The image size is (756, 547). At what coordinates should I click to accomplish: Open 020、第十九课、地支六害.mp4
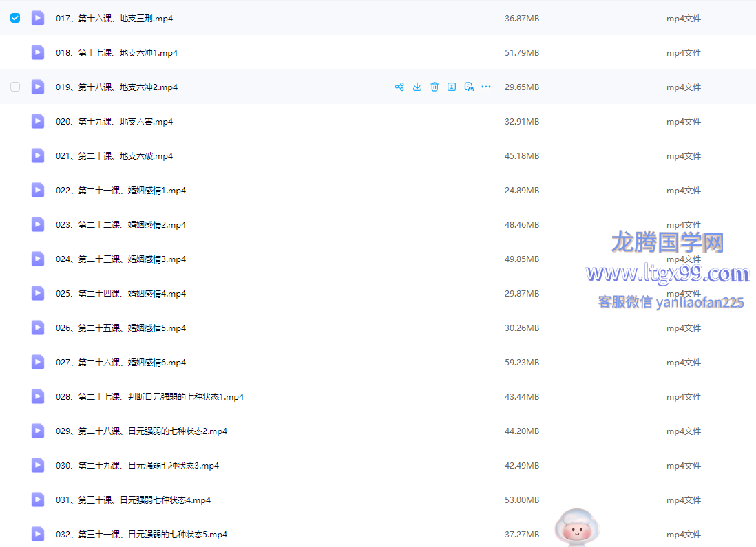(114, 122)
